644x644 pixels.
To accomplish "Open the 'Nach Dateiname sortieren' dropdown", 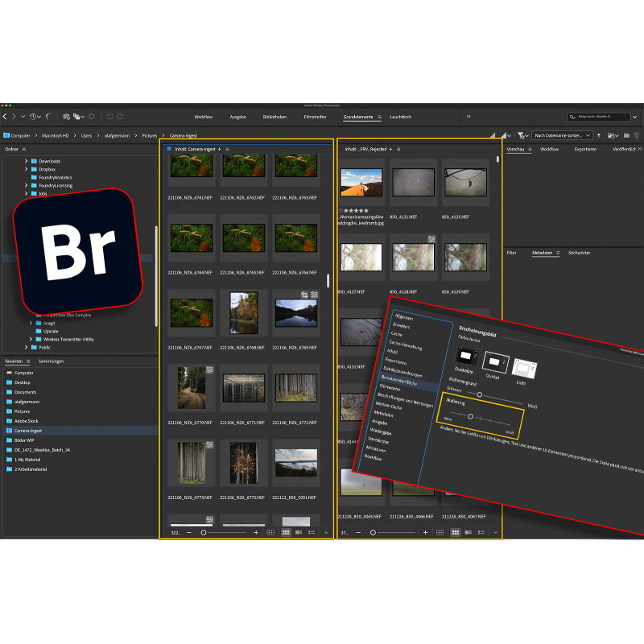I will pos(563,135).
